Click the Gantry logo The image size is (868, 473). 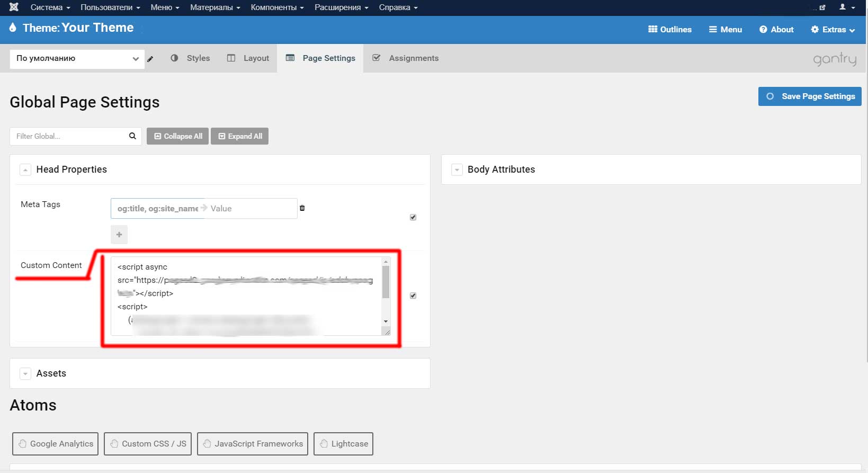click(835, 59)
